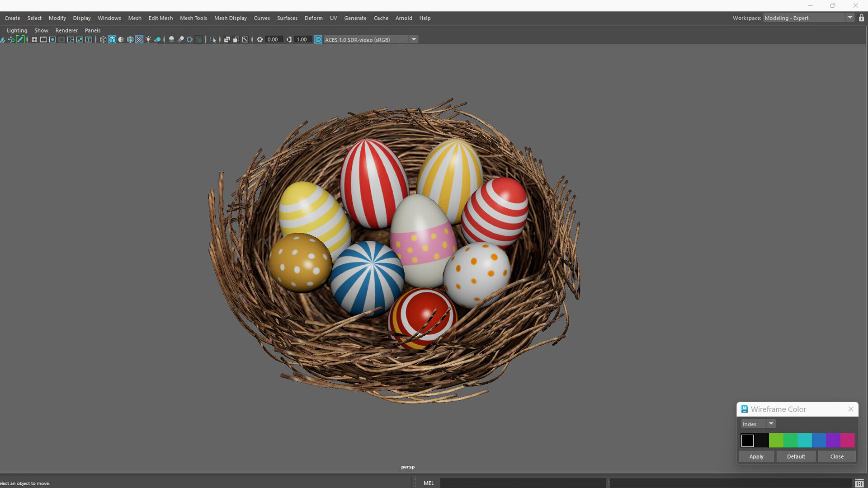Open the Deform menu

click(x=314, y=18)
